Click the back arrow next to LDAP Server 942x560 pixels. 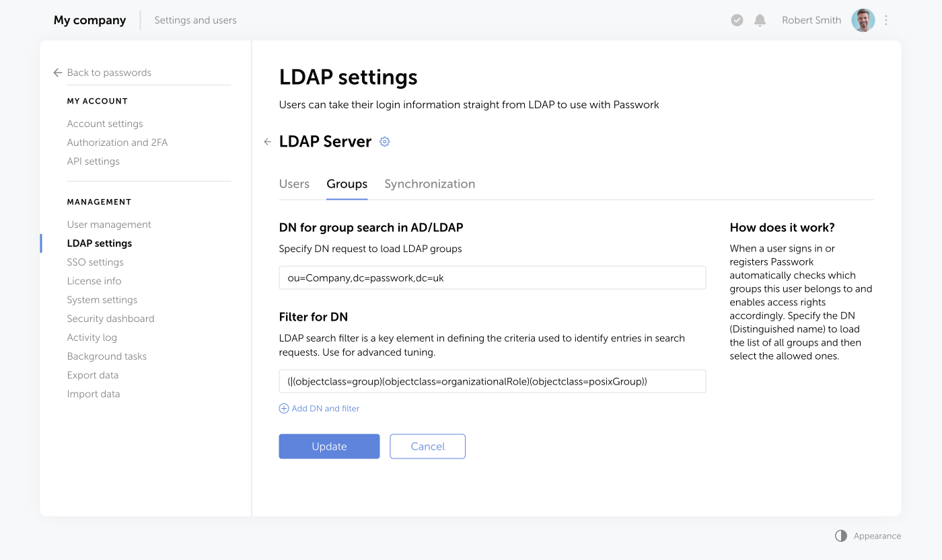click(267, 141)
